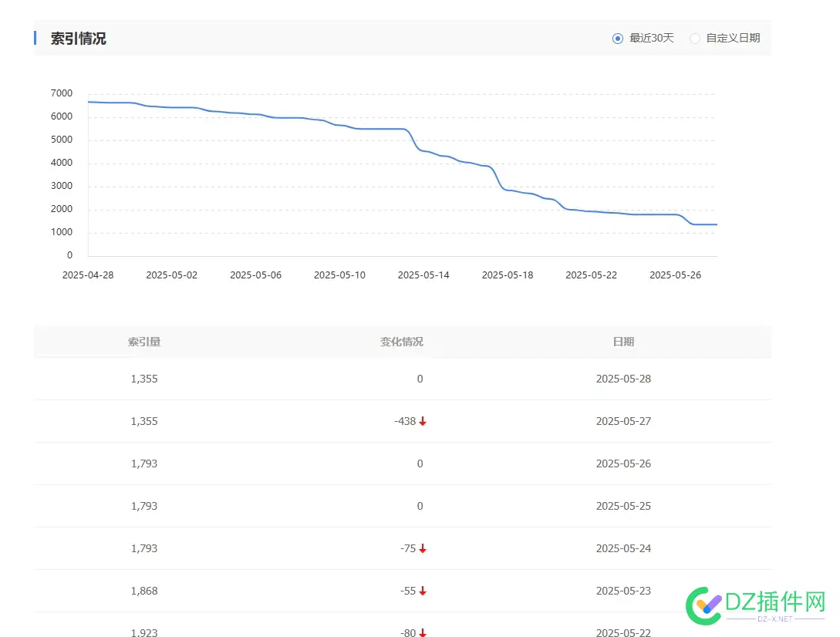Click the 7000 value on chart y-axis
Screen dimensions: 840x637
pos(61,93)
